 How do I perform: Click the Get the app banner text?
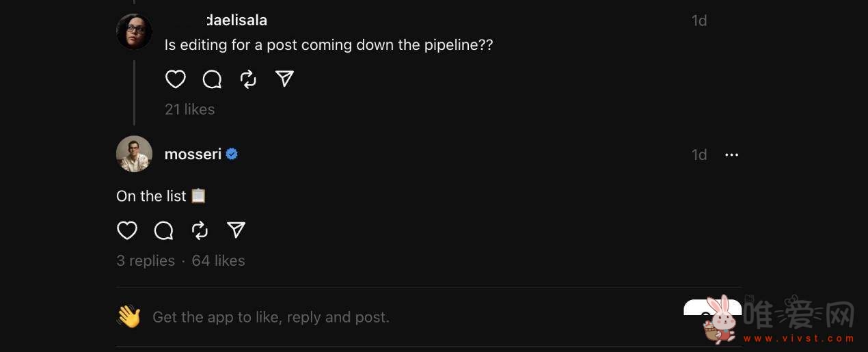(271, 317)
